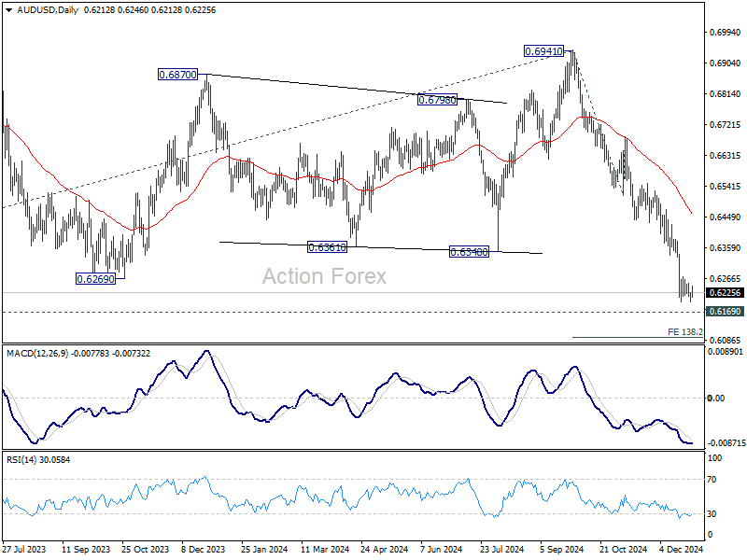Click the 11 Mar 2024 date label
Image resolution: width=747 pixels, height=560 pixels.
pyautogui.click(x=325, y=549)
